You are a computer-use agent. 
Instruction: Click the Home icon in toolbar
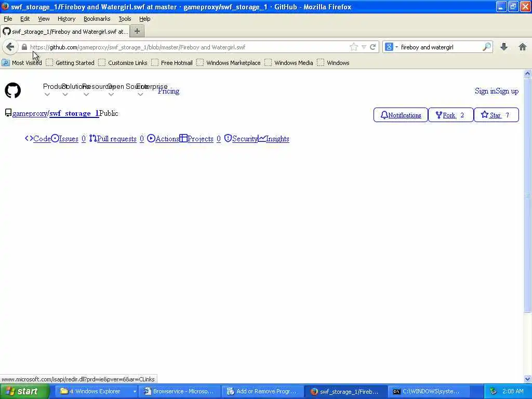(x=523, y=47)
